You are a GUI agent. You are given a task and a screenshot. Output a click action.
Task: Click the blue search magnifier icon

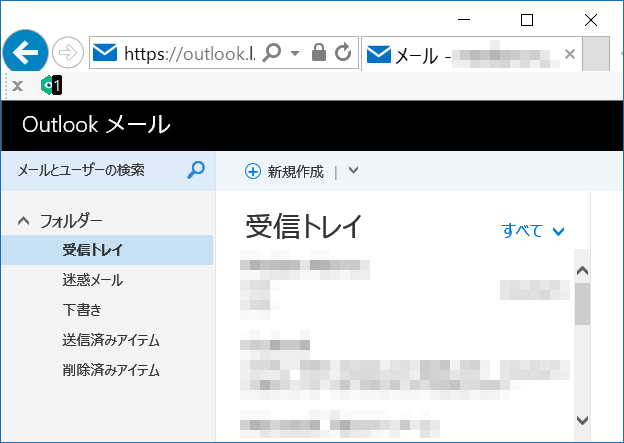196,170
